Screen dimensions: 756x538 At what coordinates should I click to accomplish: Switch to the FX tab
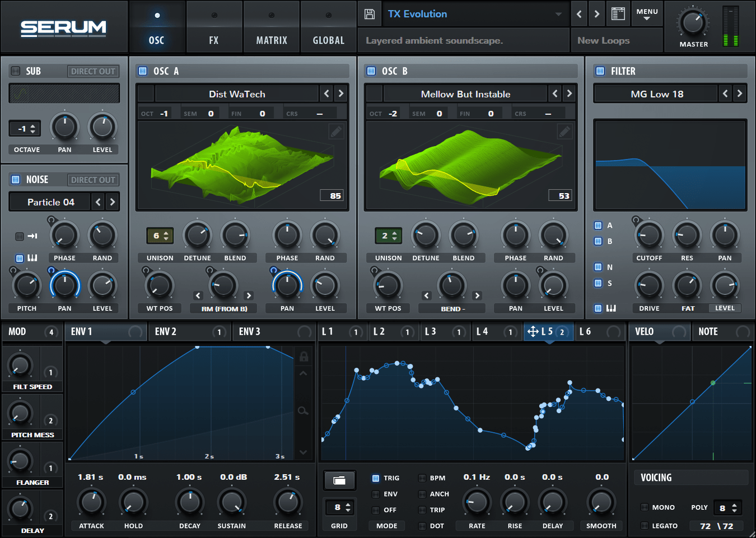[x=214, y=26]
